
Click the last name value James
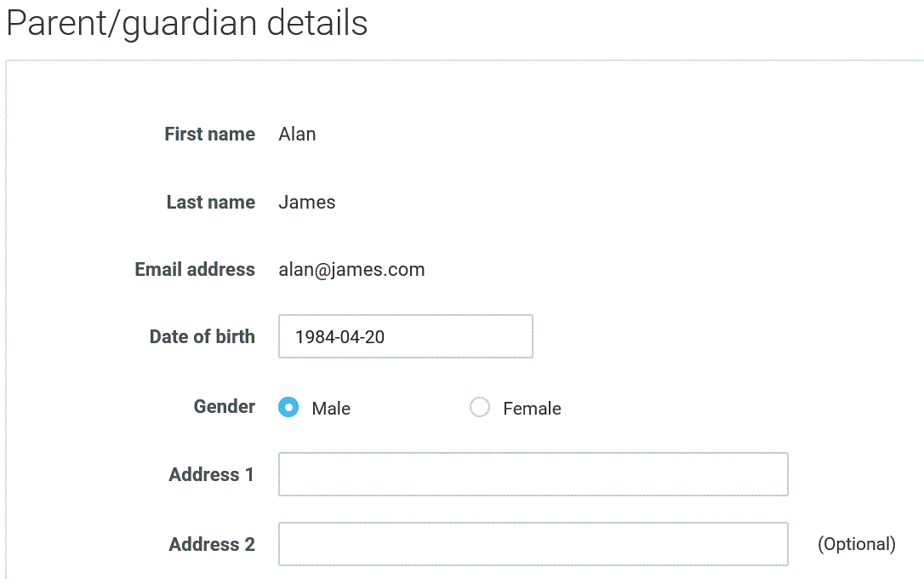coord(306,202)
